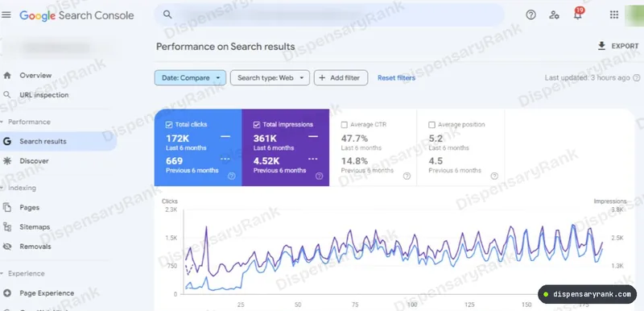Click the plus icon in Add filter
Image resolution: width=644 pixels, height=311 pixels.
point(322,77)
